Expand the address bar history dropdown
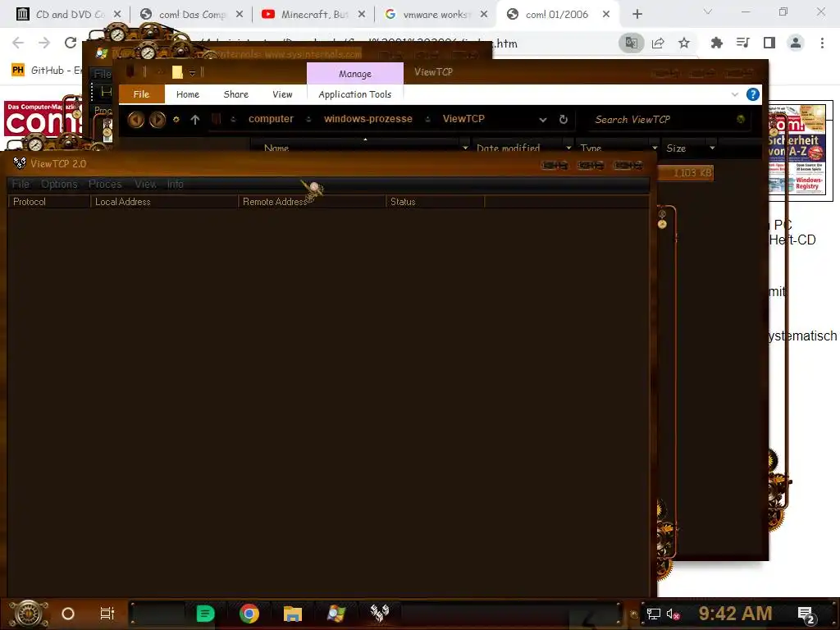Viewport: 840px width, 630px height. click(543, 120)
